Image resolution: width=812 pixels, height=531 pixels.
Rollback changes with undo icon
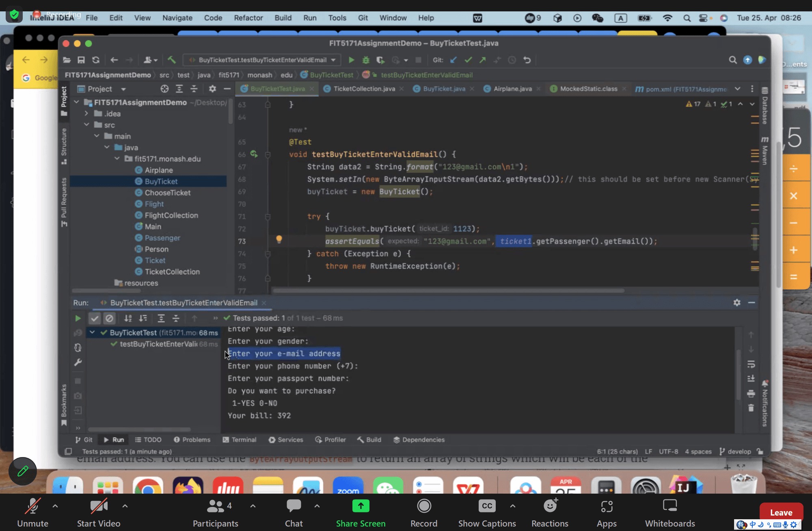click(x=527, y=60)
